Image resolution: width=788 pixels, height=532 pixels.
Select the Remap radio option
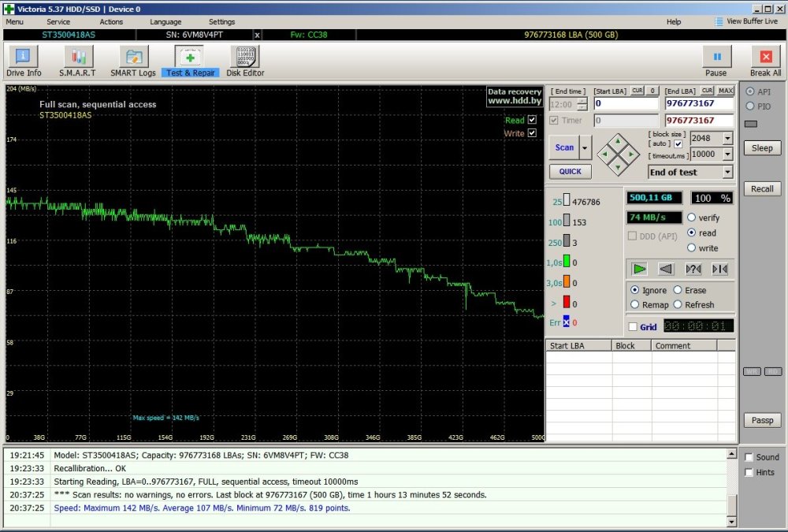[635, 305]
